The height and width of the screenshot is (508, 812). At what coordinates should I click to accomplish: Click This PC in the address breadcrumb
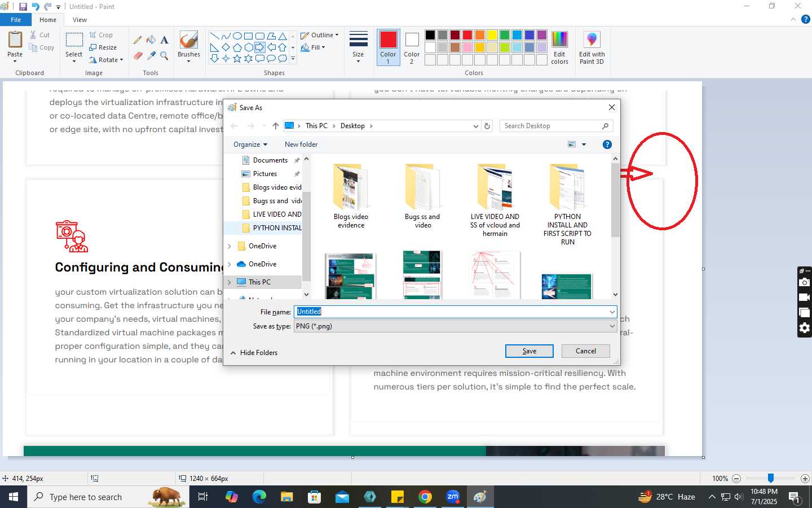pos(316,126)
